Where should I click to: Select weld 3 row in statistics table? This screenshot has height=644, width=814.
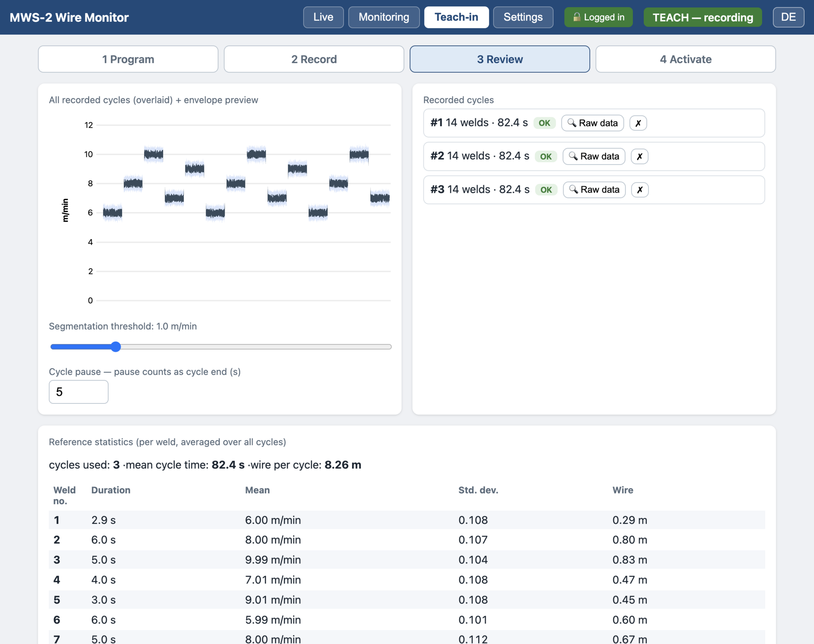[407, 560]
